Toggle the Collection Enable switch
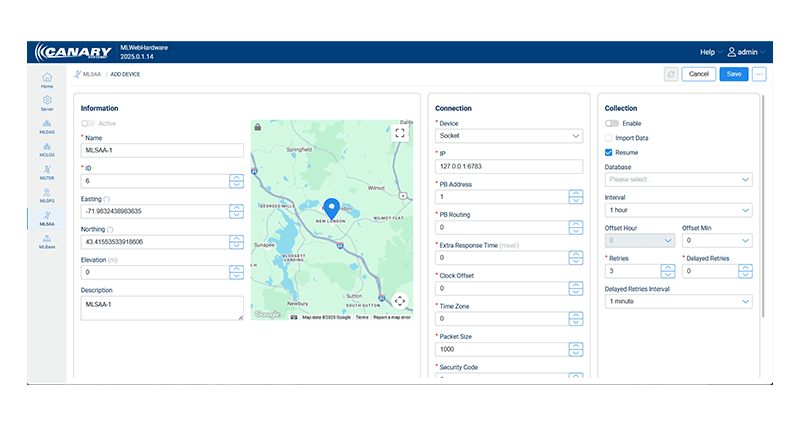 point(612,123)
